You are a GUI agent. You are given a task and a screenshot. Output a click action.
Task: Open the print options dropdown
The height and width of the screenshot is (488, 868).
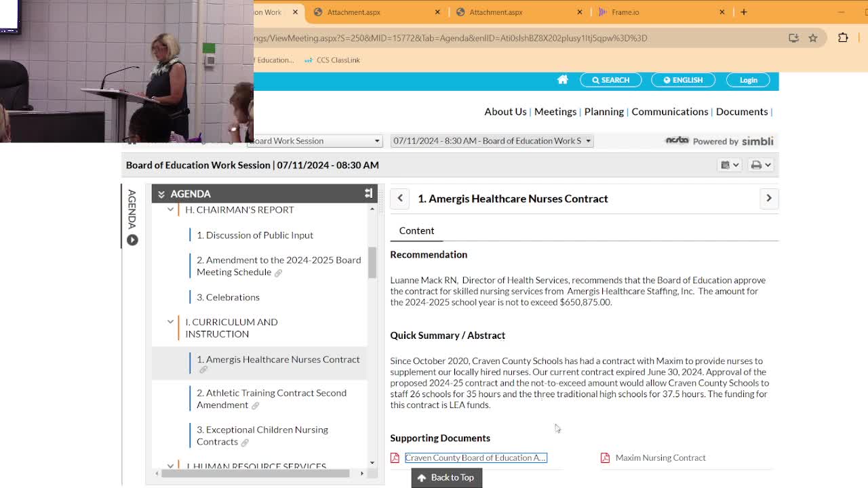click(x=761, y=165)
